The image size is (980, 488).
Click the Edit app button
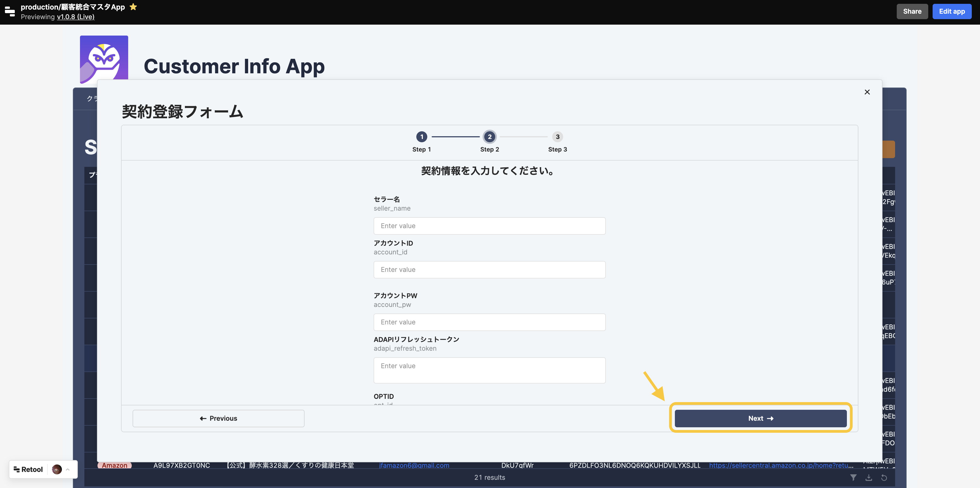click(x=952, y=11)
